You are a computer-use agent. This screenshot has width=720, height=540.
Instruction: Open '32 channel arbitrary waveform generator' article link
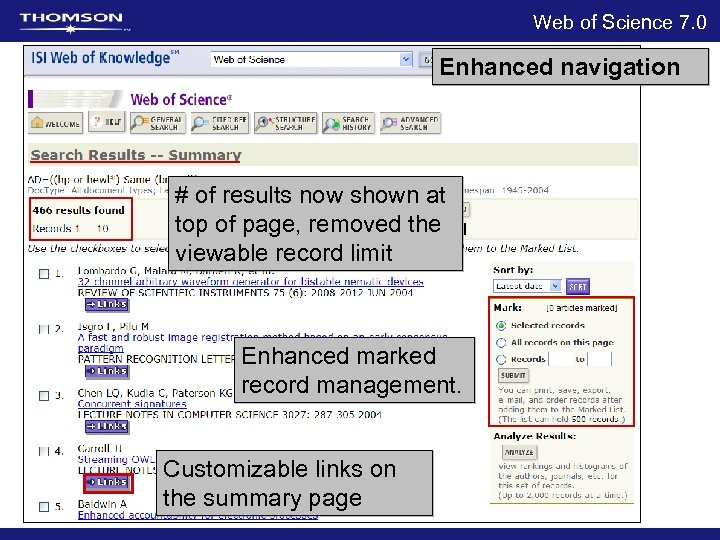251,281
